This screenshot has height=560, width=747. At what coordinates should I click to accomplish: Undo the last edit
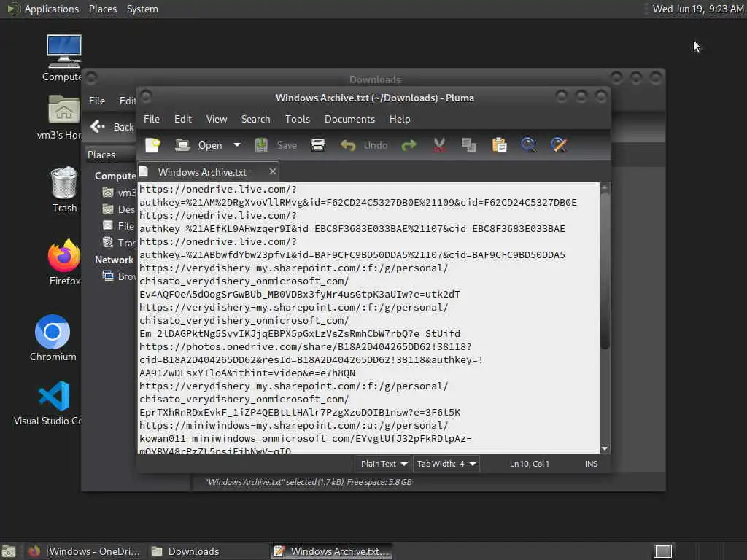click(363, 145)
